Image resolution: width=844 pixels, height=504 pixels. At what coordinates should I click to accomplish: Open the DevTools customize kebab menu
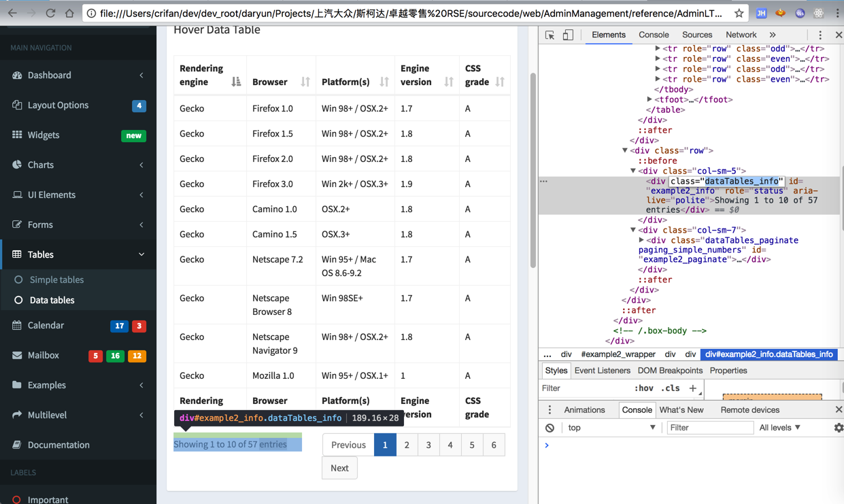pyautogui.click(x=820, y=35)
